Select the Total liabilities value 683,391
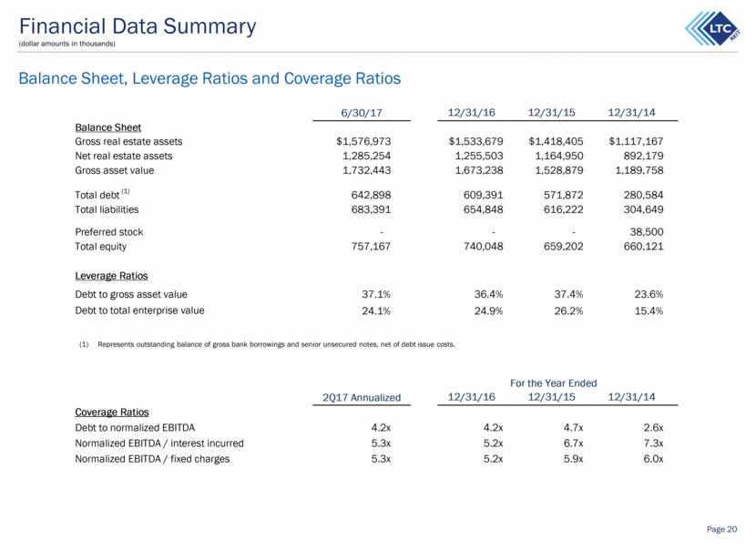This screenshot has width=756, height=550. point(371,209)
